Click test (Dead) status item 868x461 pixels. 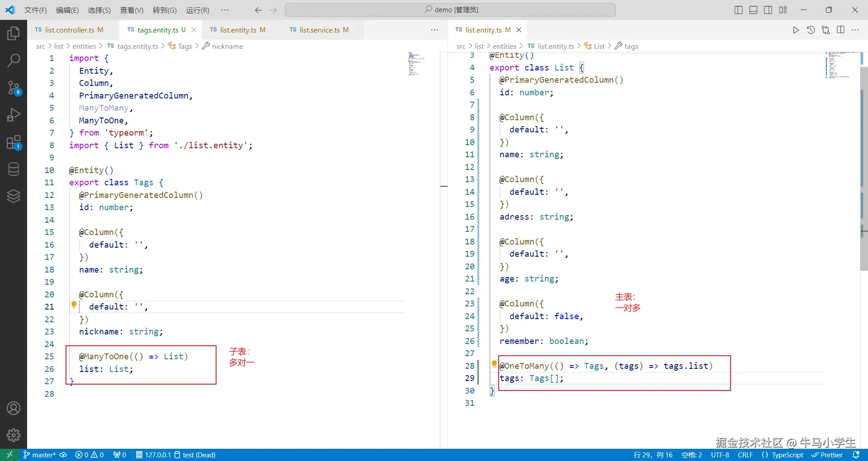[x=195, y=455]
